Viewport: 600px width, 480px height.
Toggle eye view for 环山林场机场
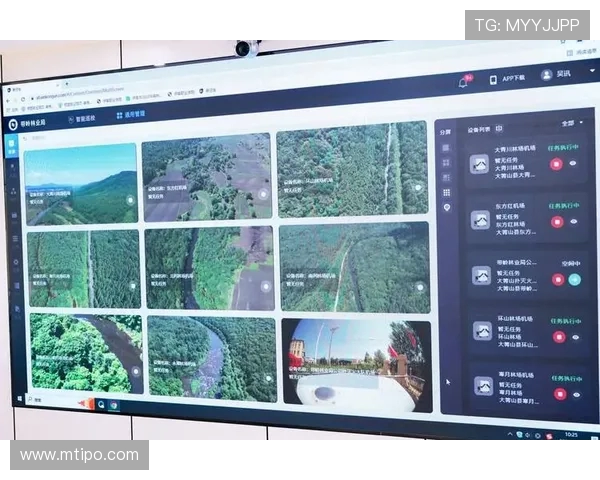575,337
